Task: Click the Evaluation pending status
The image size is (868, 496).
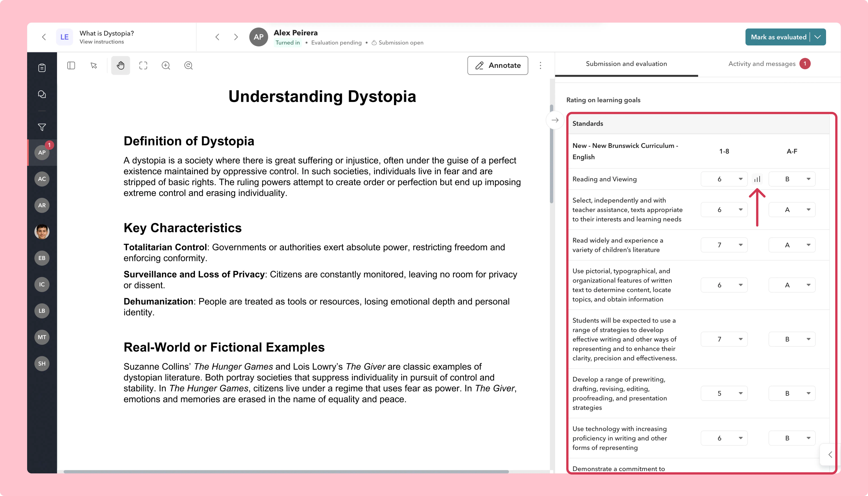Action: 336,43
